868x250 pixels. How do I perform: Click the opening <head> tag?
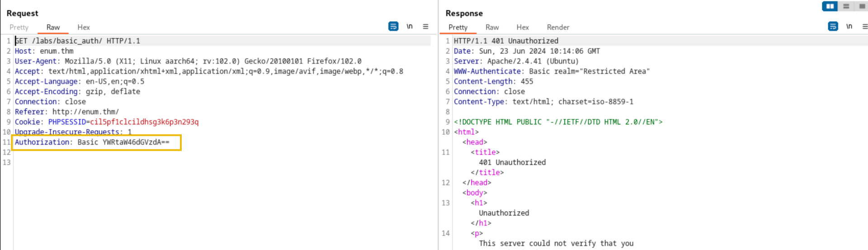(475, 142)
